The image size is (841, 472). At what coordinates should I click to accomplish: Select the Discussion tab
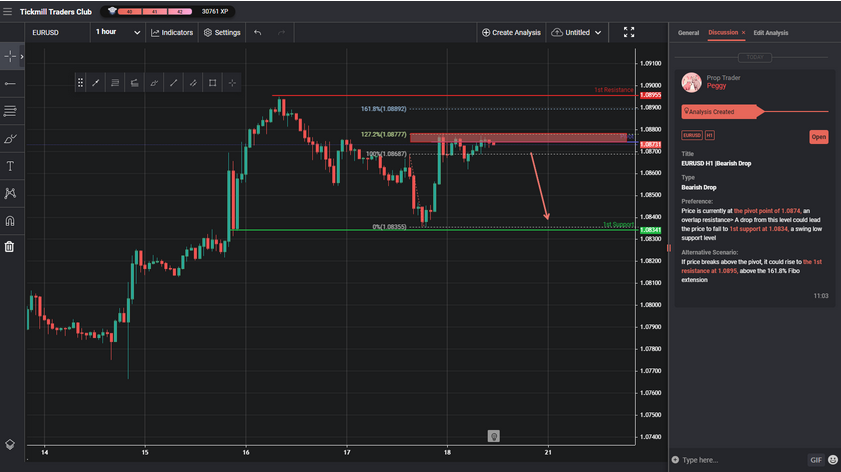pyautogui.click(x=723, y=33)
